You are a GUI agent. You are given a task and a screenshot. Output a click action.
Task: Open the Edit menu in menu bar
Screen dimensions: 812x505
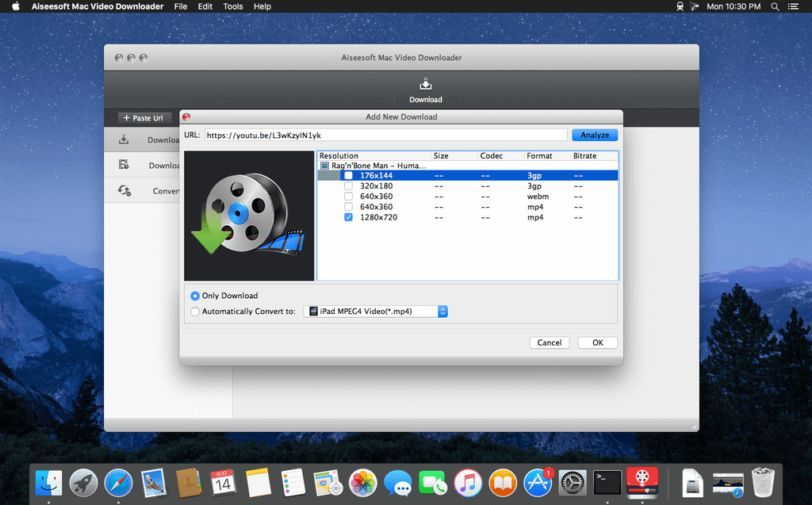[205, 6]
